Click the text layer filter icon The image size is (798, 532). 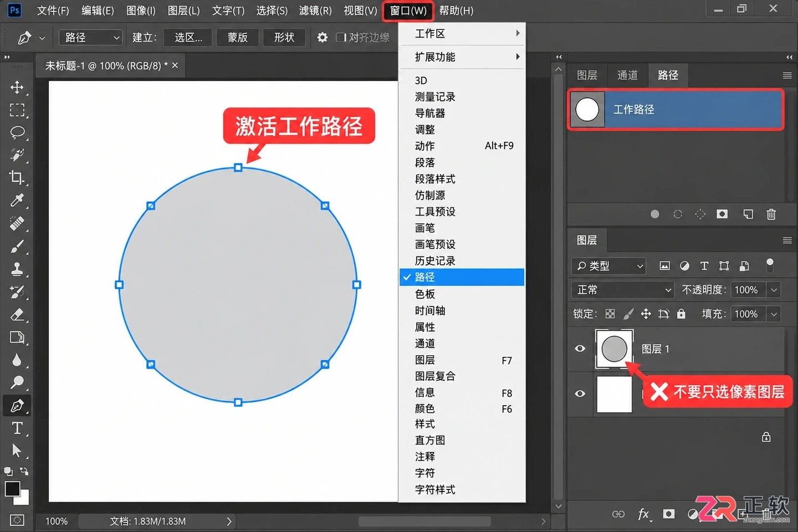point(704,266)
